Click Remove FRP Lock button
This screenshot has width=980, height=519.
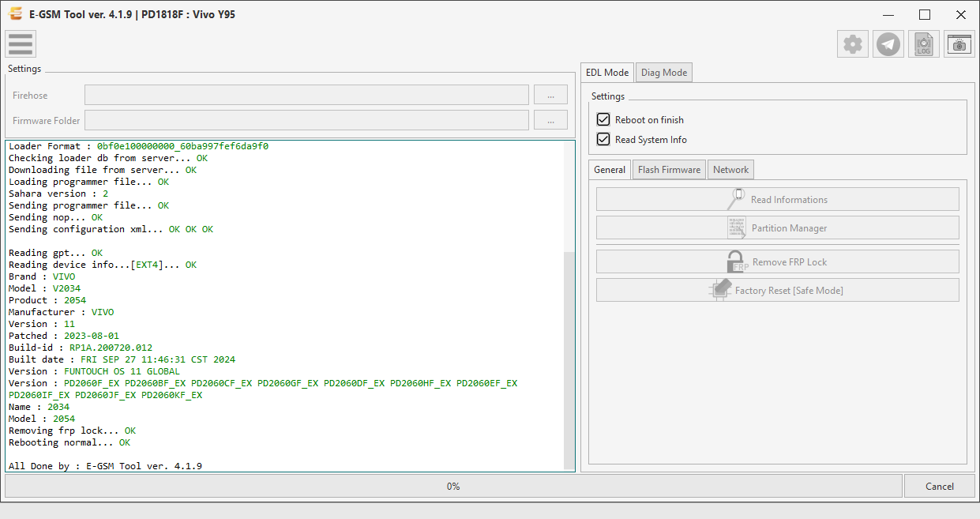(x=778, y=261)
